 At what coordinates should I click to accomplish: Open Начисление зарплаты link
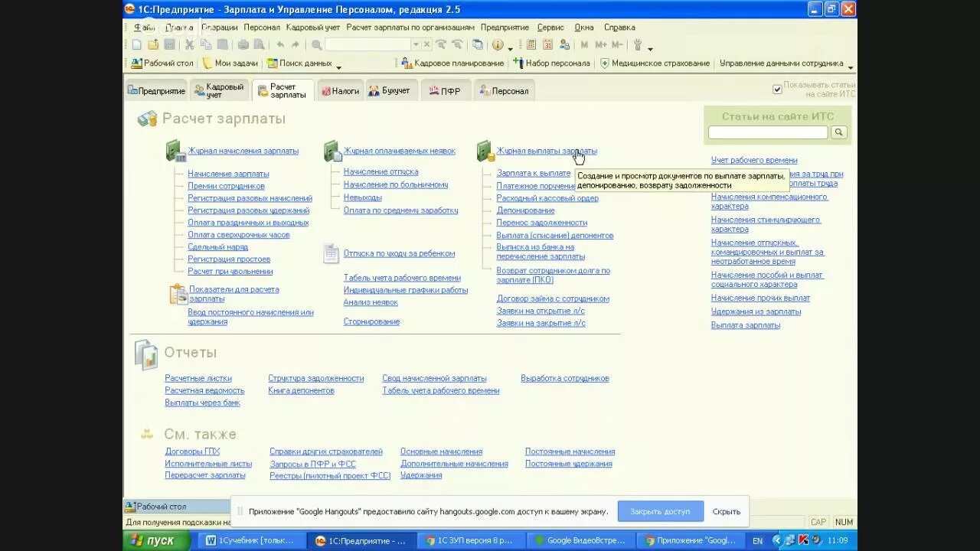[228, 174]
